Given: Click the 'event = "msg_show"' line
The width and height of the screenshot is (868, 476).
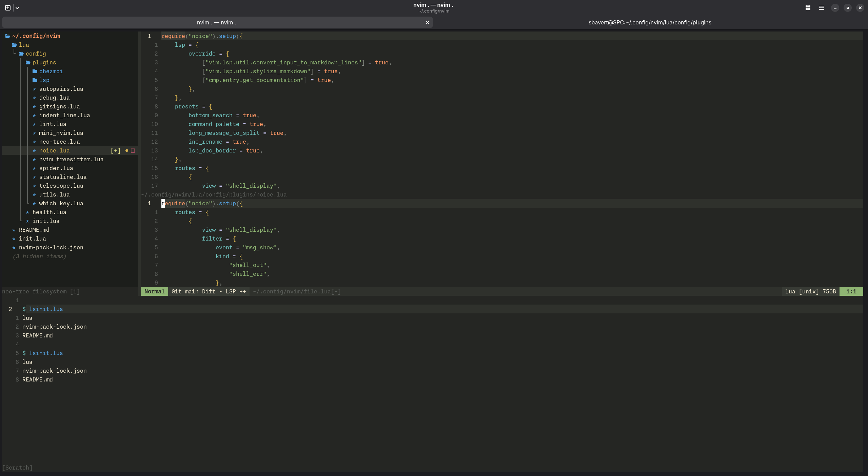Looking at the screenshot, I should click(x=248, y=247).
